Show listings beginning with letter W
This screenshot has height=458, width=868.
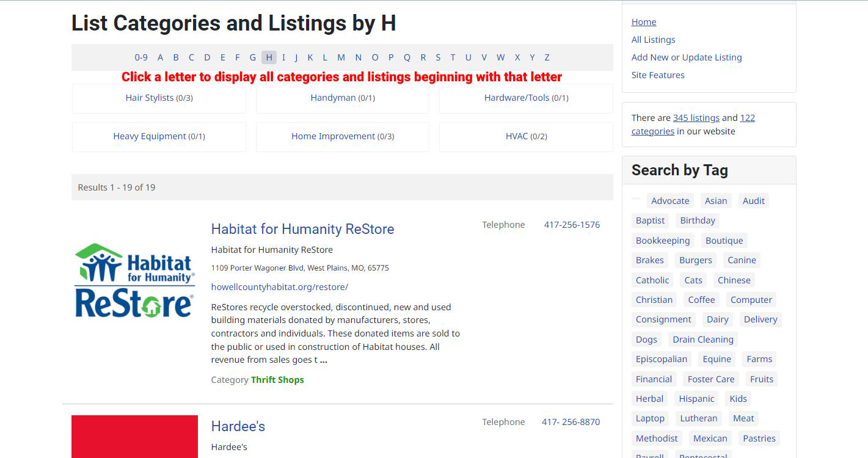500,57
